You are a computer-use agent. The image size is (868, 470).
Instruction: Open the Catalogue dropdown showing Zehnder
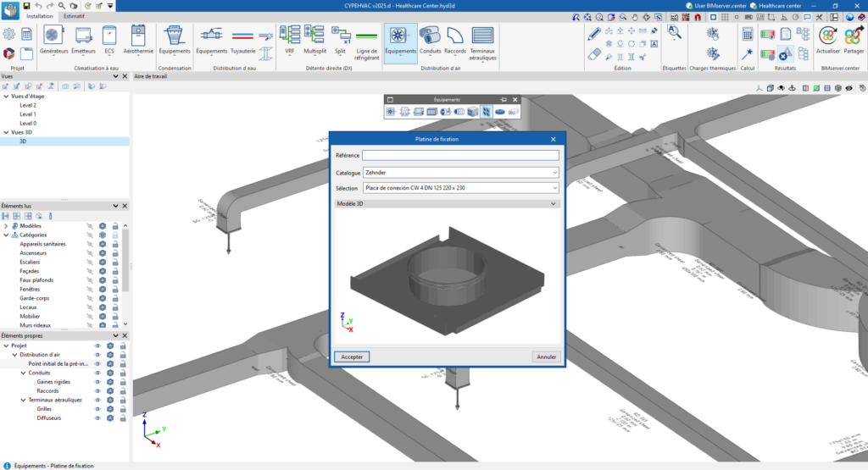coord(460,173)
